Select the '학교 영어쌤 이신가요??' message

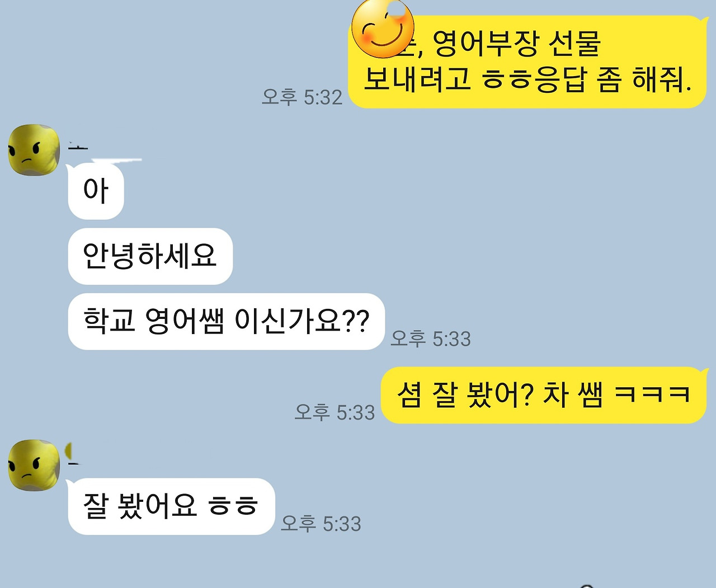pos(226,322)
